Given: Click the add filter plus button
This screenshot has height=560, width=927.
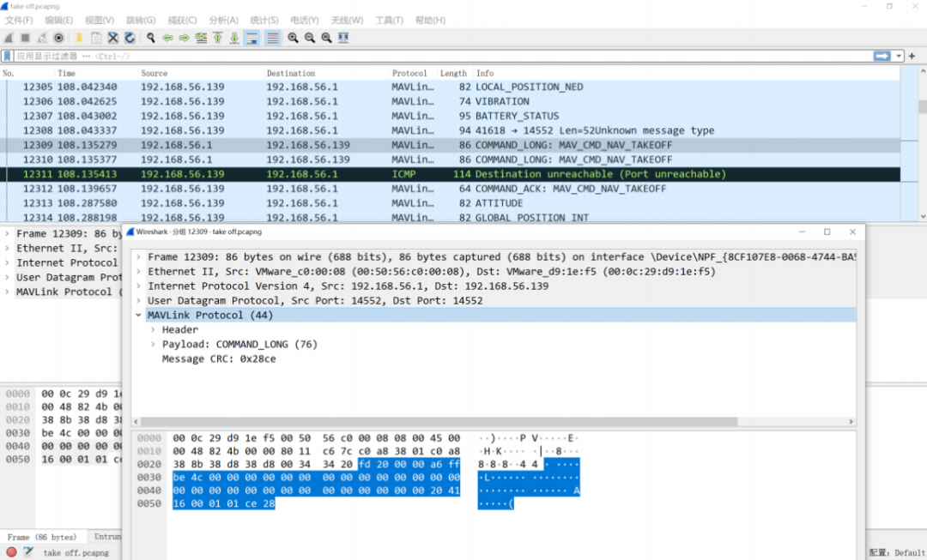Looking at the screenshot, I should 912,56.
